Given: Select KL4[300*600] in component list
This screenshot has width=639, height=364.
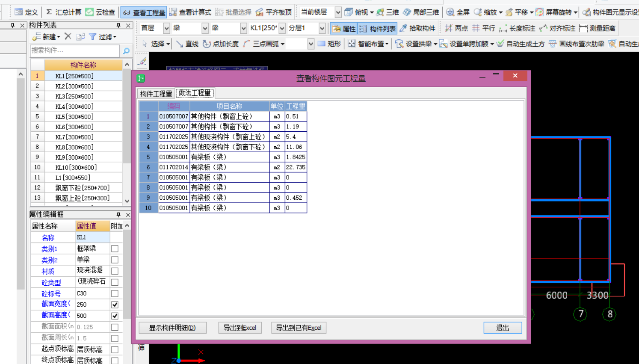Looking at the screenshot, I should (76, 107).
